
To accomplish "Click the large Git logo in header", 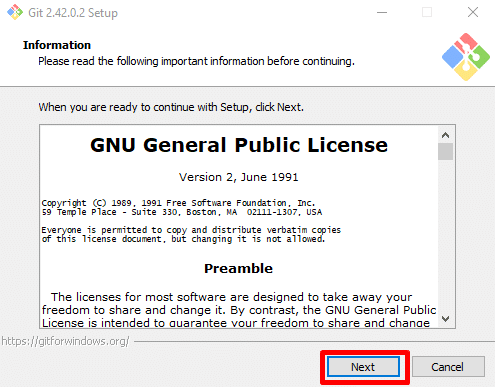I will 466,57.
